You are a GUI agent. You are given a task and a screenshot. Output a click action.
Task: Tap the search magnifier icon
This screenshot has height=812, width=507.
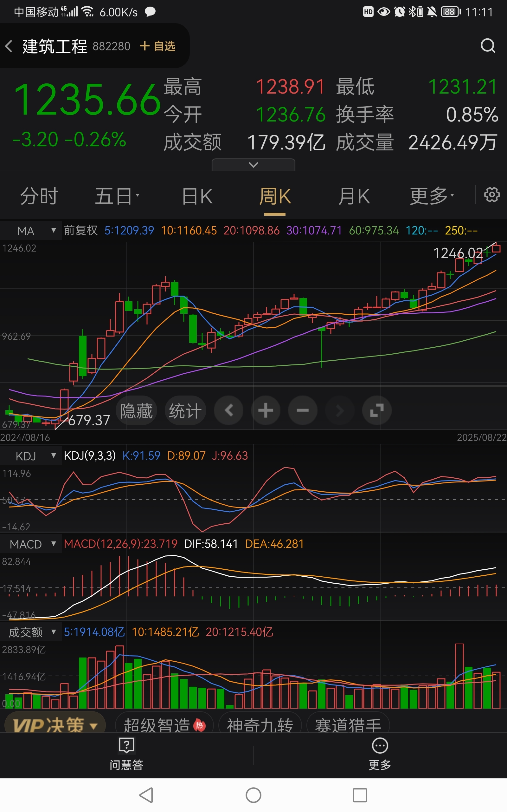coord(488,46)
